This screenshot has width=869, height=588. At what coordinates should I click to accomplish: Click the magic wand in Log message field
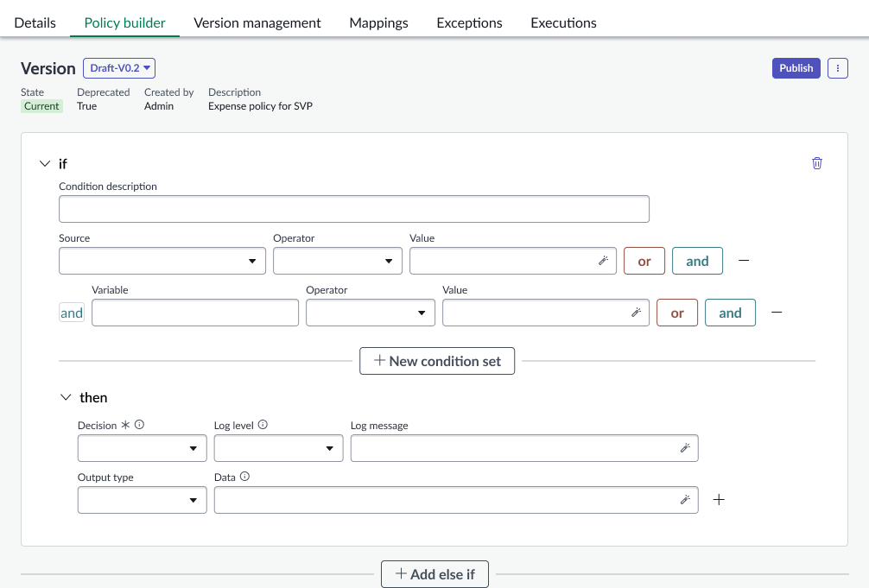685,448
